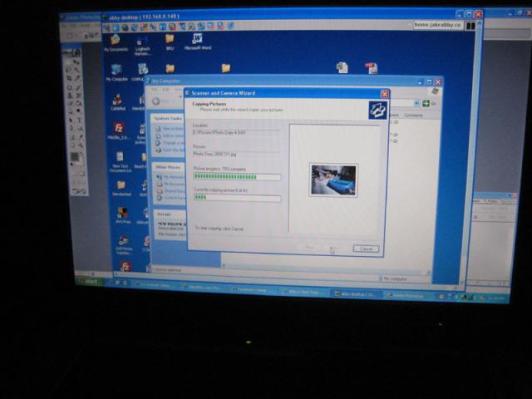Screen dimensions: 532x399
Task: Click the preview thumbnail in the wizard
Action: tap(333, 180)
